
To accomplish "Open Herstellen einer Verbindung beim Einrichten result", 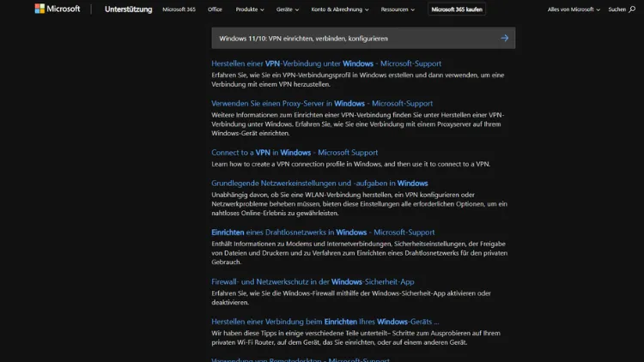I will (325, 322).
